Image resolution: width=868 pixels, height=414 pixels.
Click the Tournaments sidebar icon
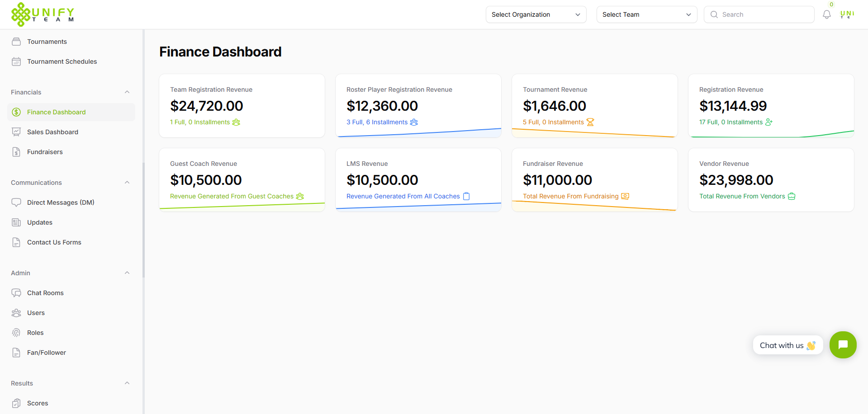click(16, 41)
